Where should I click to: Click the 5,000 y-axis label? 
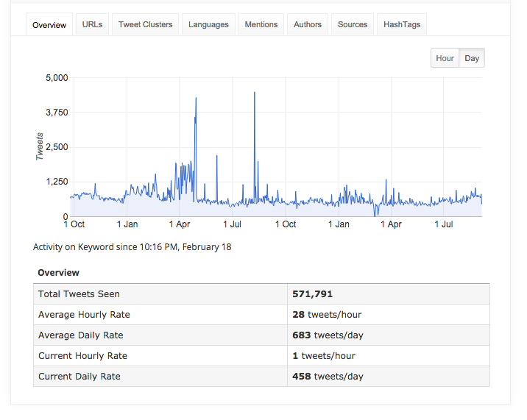pyautogui.click(x=57, y=78)
